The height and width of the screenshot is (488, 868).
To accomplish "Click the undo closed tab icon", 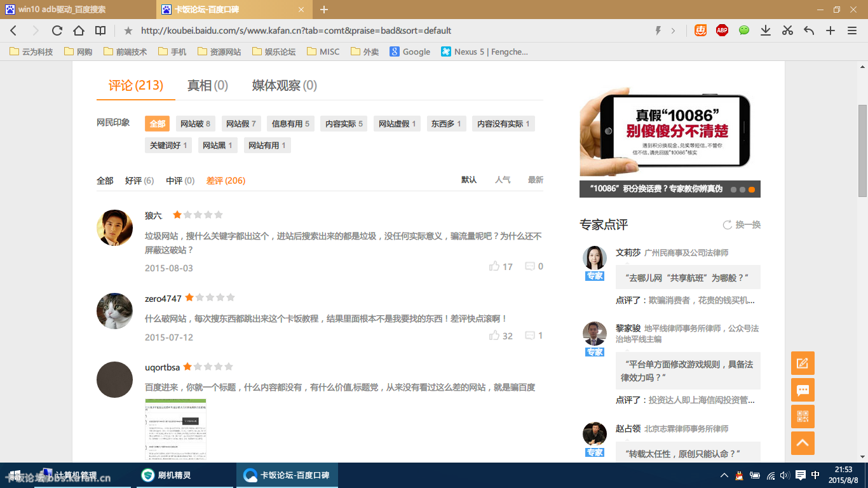I will pyautogui.click(x=809, y=30).
